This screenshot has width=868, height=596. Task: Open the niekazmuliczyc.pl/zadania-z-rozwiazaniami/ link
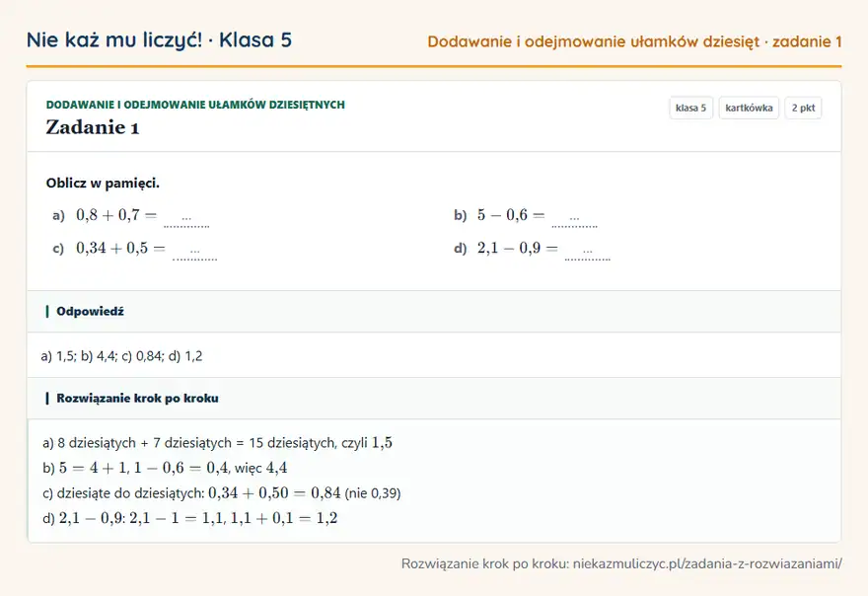pos(707,563)
